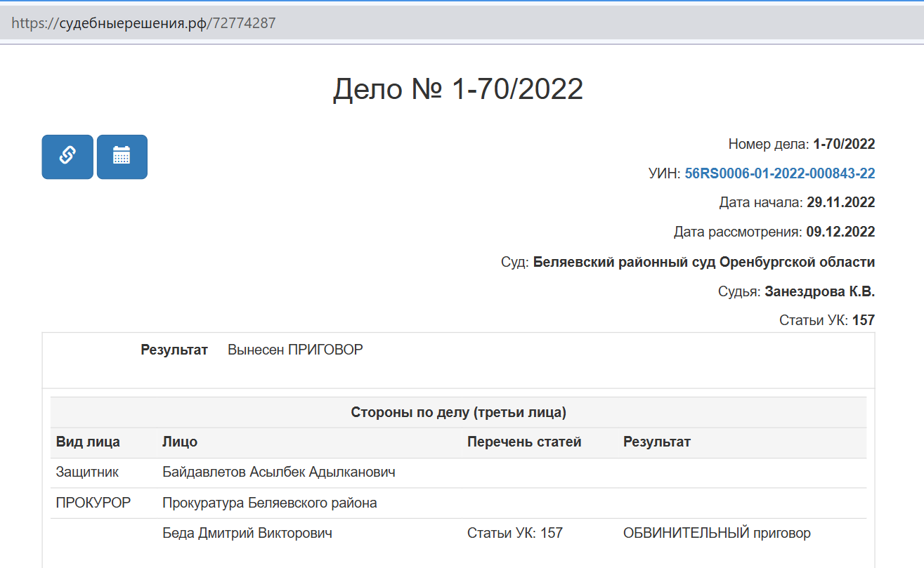Click the Результат column header in the table
The height and width of the screenshot is (568, 924).
coord(657,442)
